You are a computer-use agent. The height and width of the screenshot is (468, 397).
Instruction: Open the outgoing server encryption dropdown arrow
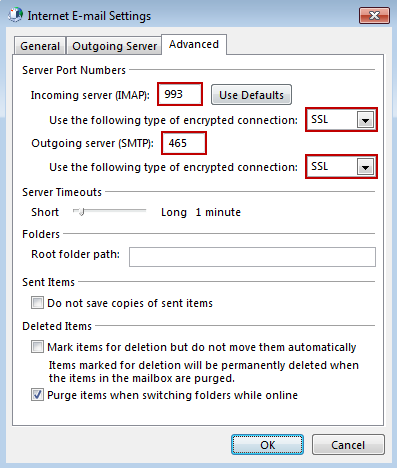(x=365, y=167)
